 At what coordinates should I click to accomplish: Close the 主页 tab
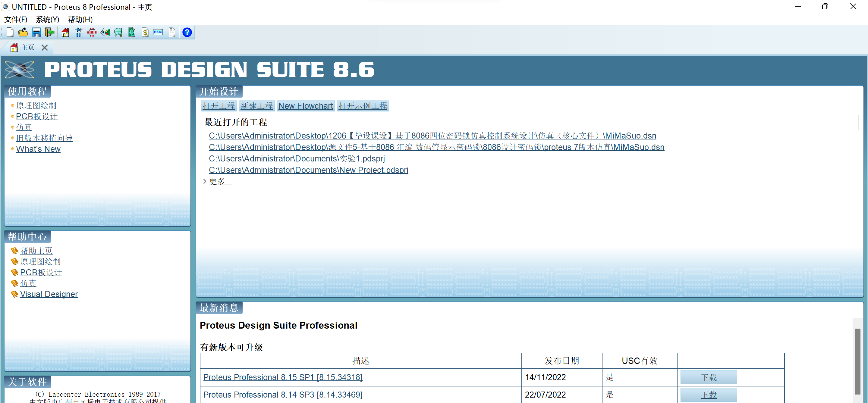(45, 48)
